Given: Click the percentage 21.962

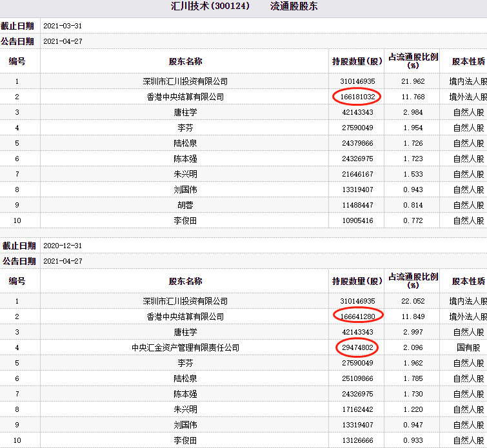Looking at the screenshot, I should click(x=413, y=81).
